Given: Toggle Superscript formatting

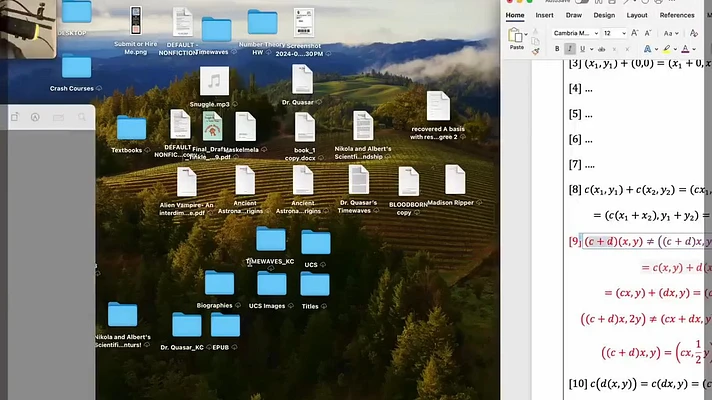Looking at the screenshot, I should 627,49.
